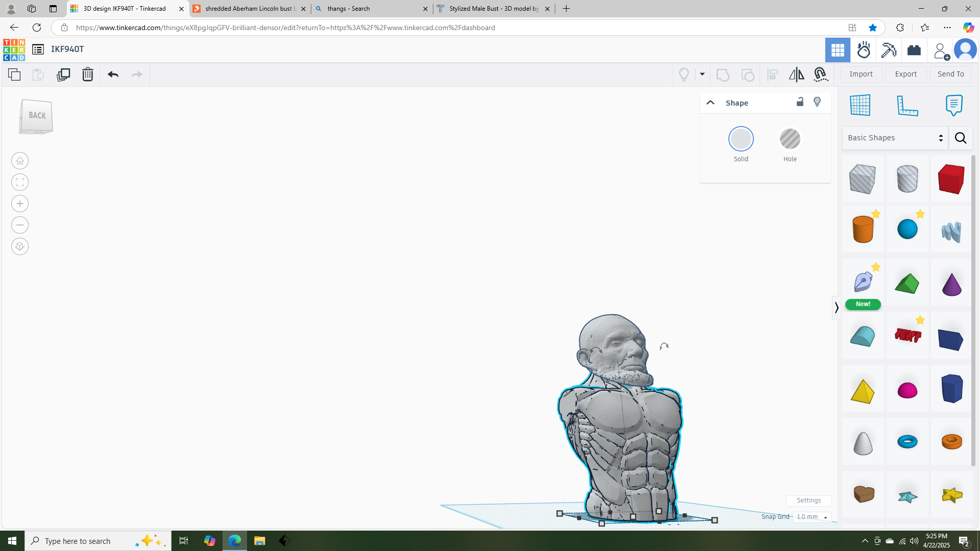Click the Copy icon in toolbar
Image resolution: width=980 pixels, height=551 pixels.
(14, 74)
